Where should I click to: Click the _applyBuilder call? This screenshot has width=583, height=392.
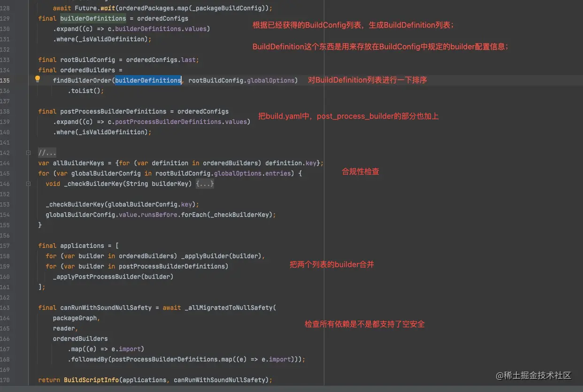pos(203,256)
